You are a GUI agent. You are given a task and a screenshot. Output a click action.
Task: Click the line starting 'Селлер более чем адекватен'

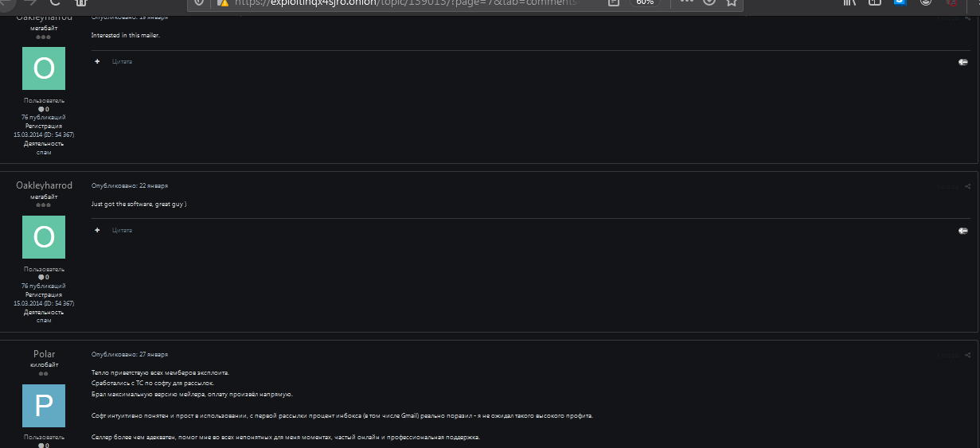point(286,438)
